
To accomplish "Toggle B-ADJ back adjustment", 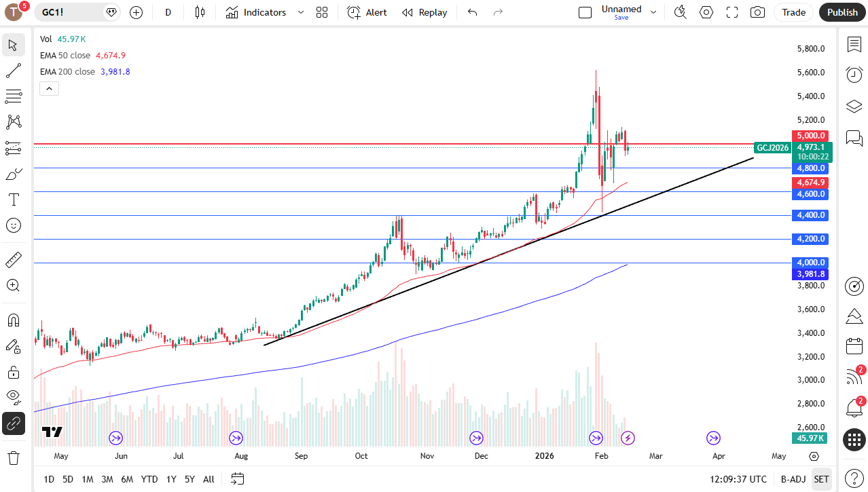I will coord(793,479).
